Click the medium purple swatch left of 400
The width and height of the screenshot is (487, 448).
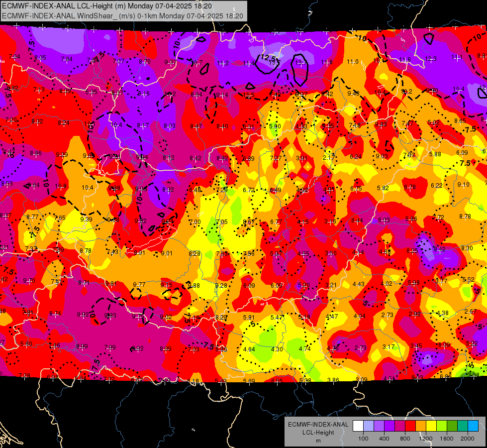[x=379, y=426]
